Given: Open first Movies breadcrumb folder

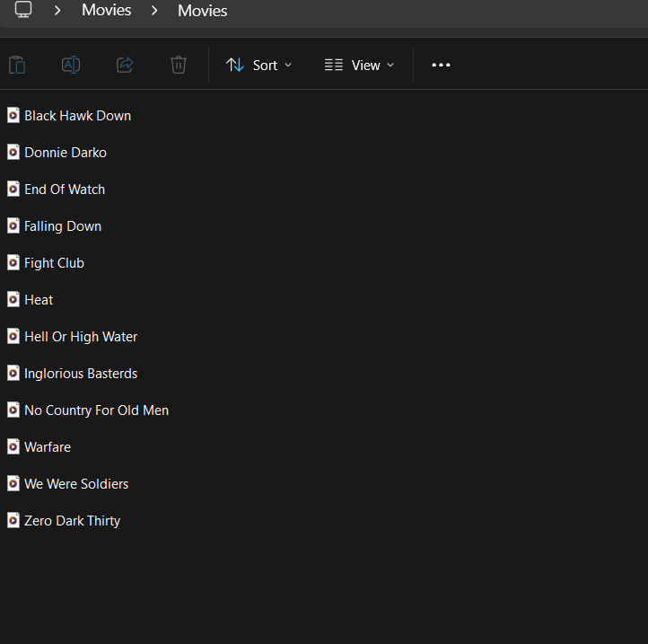Looking at the screenshot, I should [106, 10].
